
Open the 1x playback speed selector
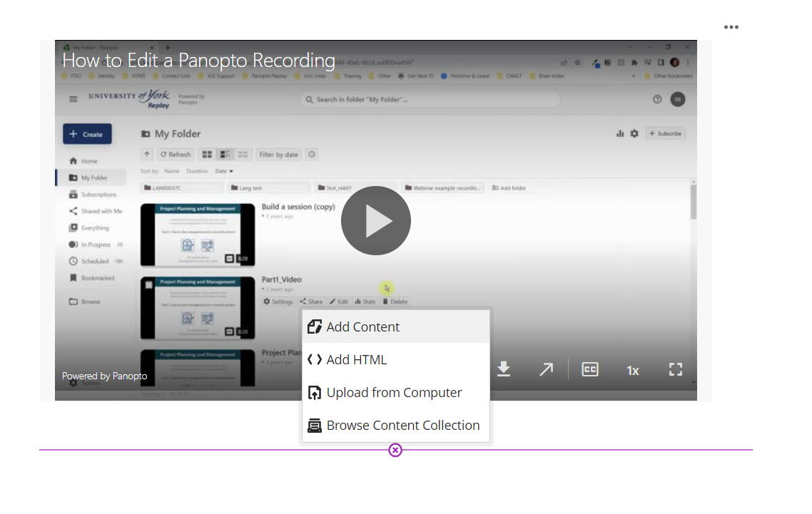(x=633, y=370)
